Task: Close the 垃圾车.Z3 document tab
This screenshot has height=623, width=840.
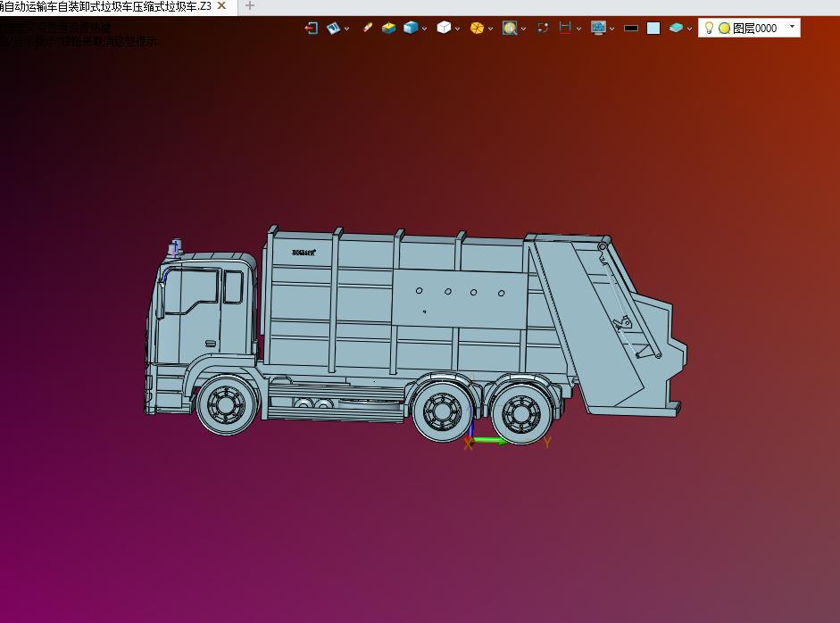Action: coord(222,6)
